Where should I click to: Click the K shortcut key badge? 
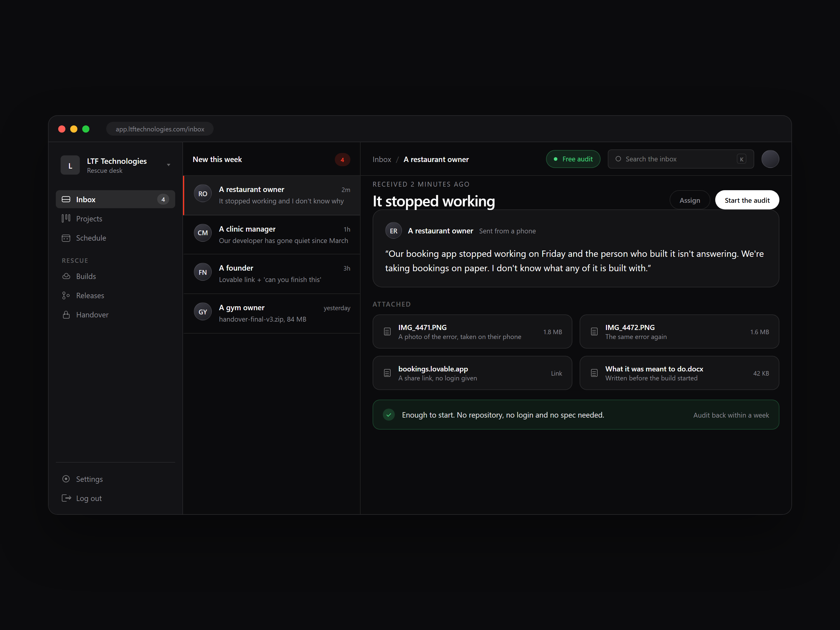click(x=741, y=159)
